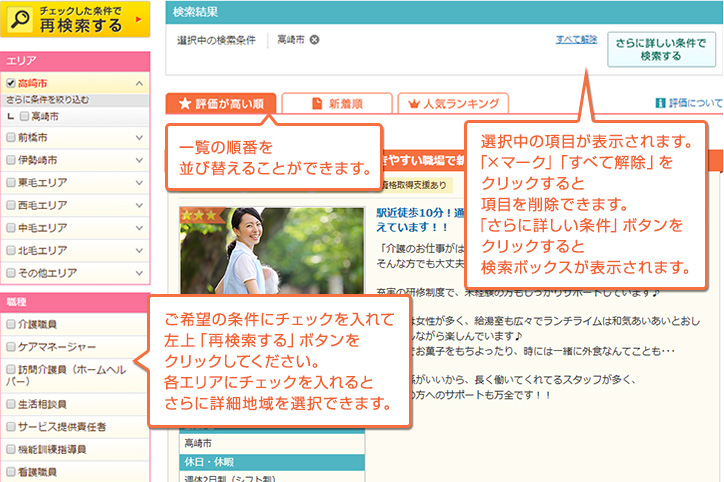Screen dimensions: 724x482
Task: Check the nested 高崎市 sub-area checkbox
Action: click(24, 117)
